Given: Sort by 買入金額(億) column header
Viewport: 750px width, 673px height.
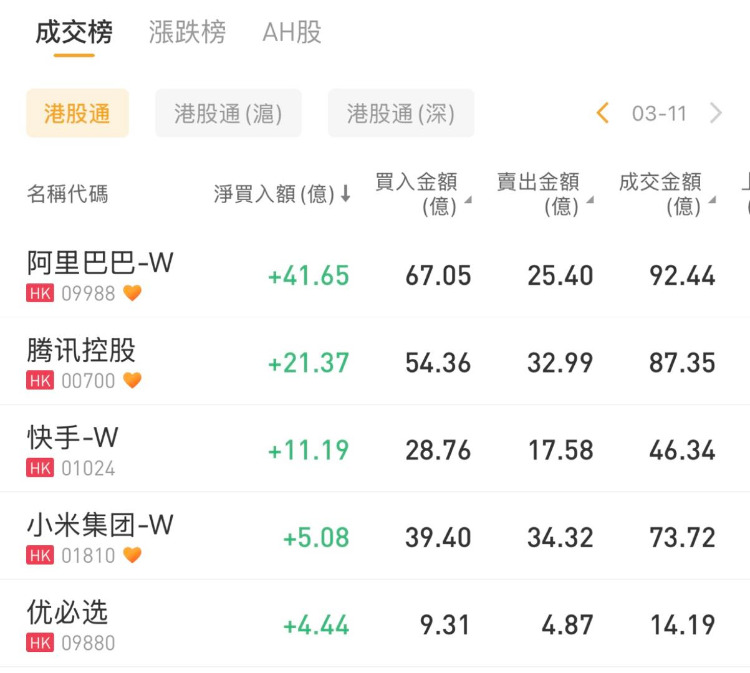Looking at the screenshot, I should tap(423, 194).
